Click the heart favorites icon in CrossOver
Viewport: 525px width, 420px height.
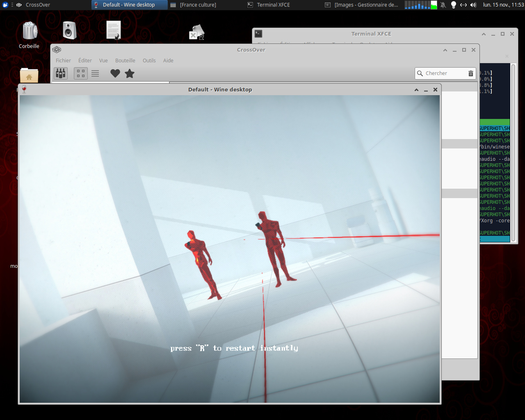tap(115, 73)
